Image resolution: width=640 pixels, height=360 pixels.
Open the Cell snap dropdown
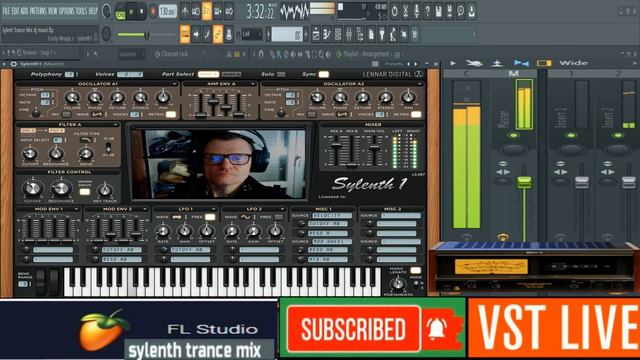click(x=251, y=34)
